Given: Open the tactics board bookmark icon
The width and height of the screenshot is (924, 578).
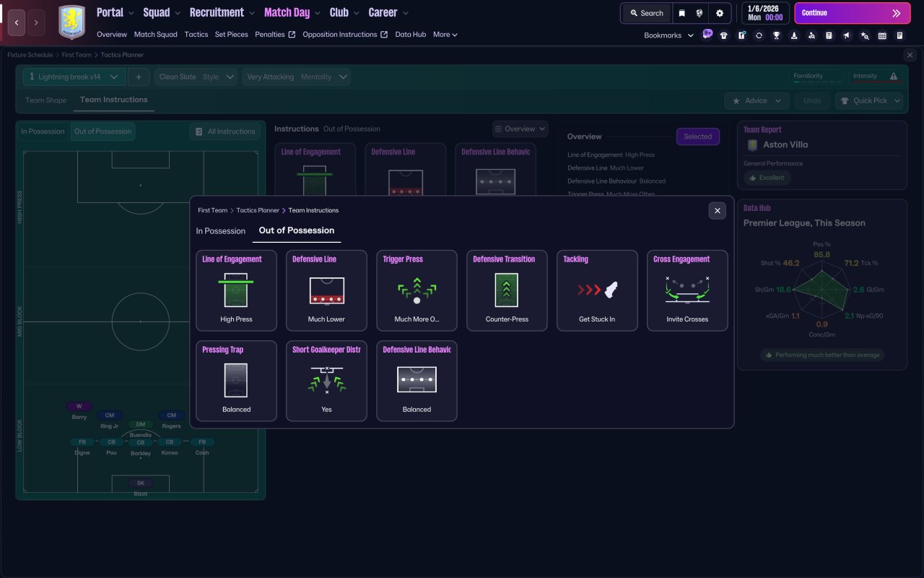Looking at the screenshot, I should point(741,35).
